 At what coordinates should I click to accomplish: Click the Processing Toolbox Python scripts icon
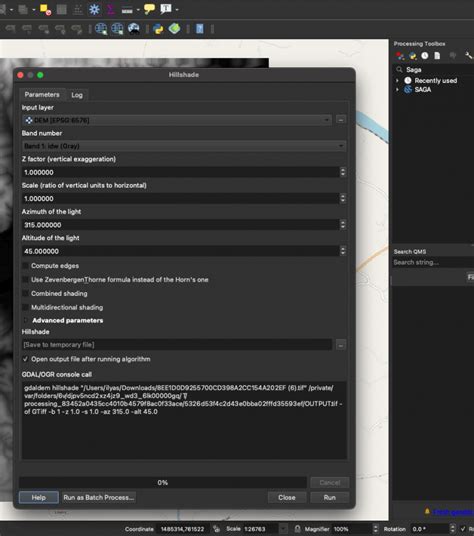pyautogui.click(x=413, y=56)
